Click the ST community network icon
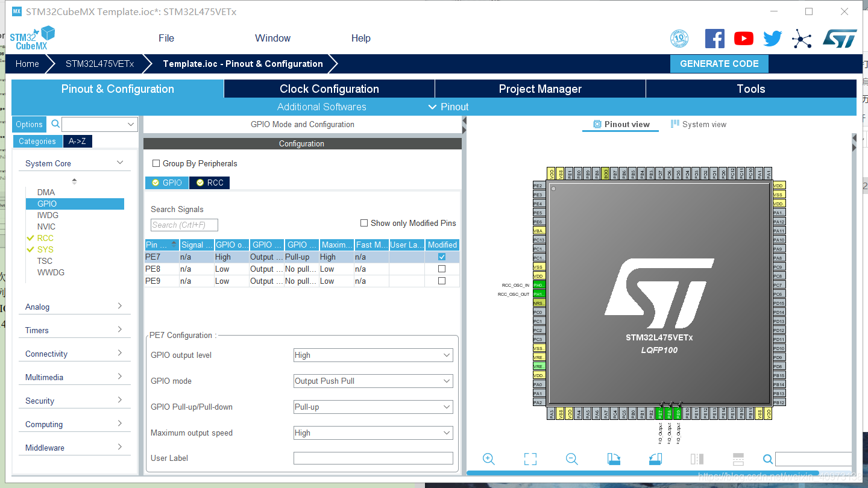This screenshot has width=868, height=488. pos(802,39)
